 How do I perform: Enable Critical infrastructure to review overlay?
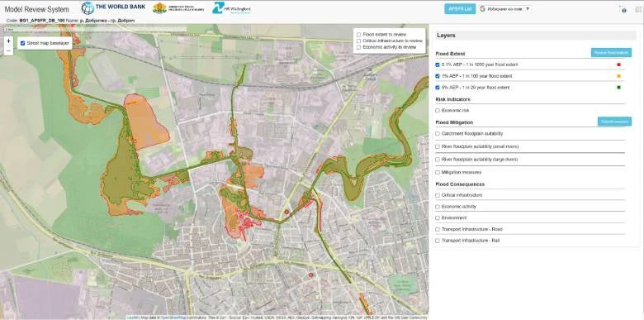point(359,41)
